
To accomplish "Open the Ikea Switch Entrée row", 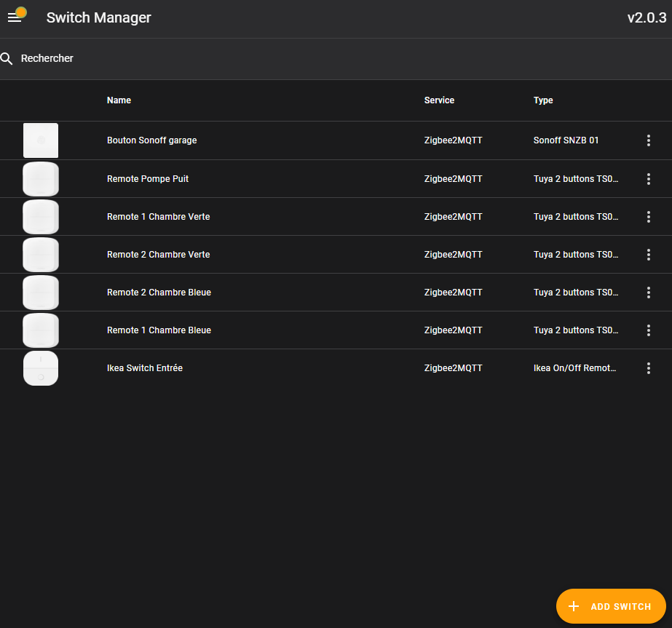I will pos(145,368).
